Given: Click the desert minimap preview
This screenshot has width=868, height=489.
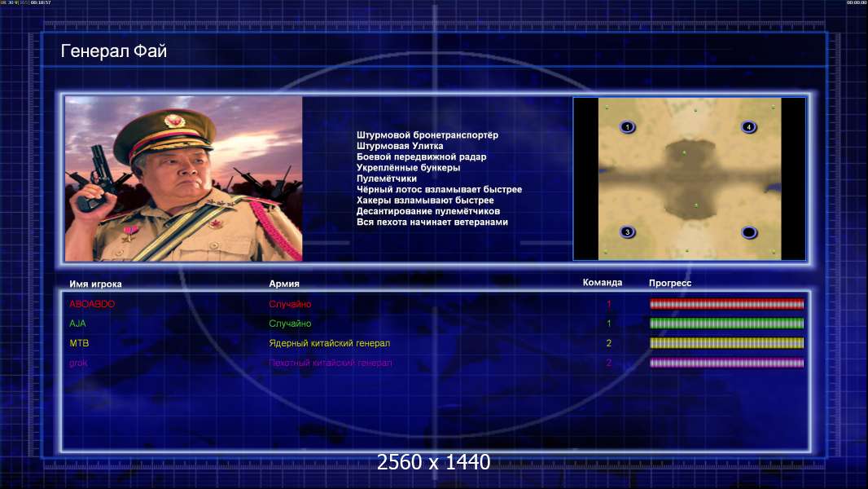Looking at the screenshot, I should click(x=690, y=178).
